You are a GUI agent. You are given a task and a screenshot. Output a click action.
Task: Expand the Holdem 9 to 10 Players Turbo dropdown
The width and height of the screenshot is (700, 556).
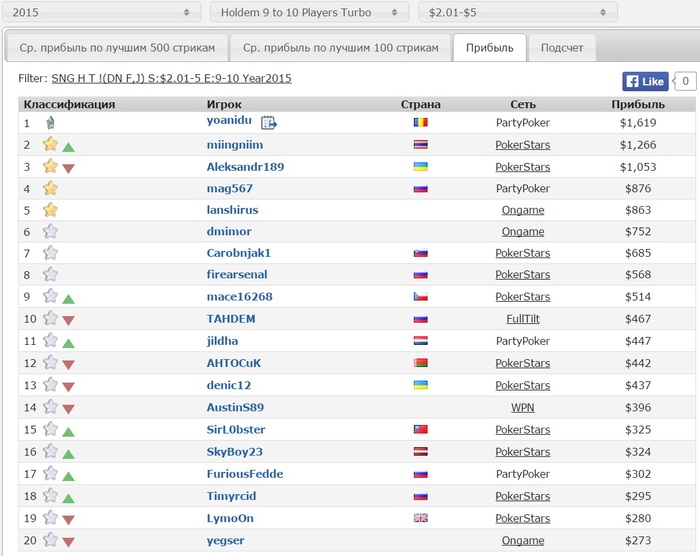tap(308, 12)
